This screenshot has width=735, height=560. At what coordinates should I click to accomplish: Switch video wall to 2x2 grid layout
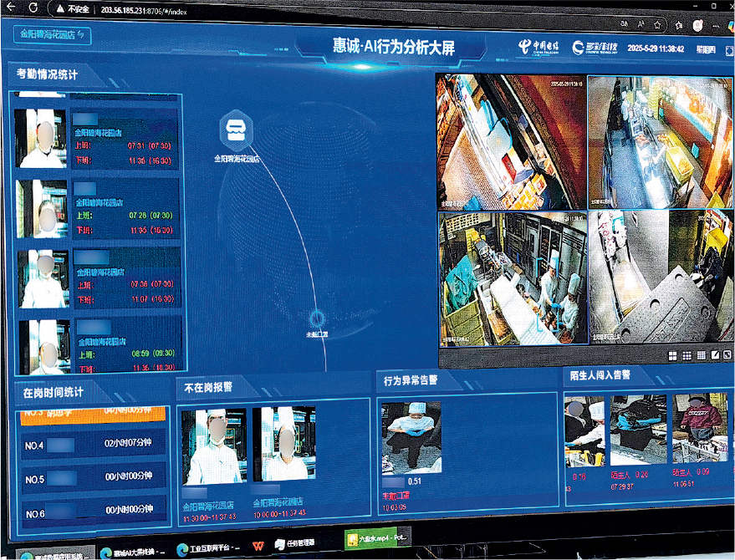(x=672, y=356)
